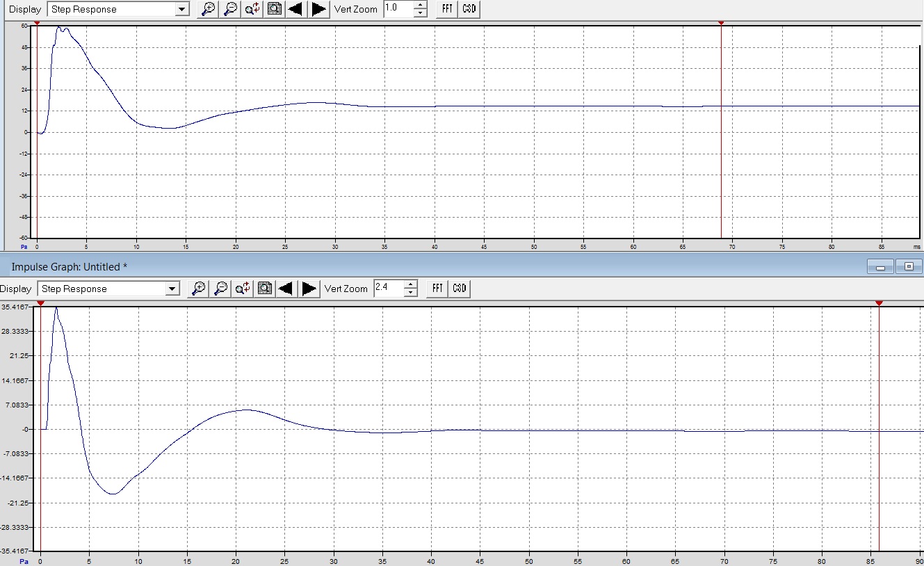The width and height of the screenshot is (924, 566).
Task: Decrease Vert Zoom below 2.4 in Impulse Graph
Action: point(411,293)
